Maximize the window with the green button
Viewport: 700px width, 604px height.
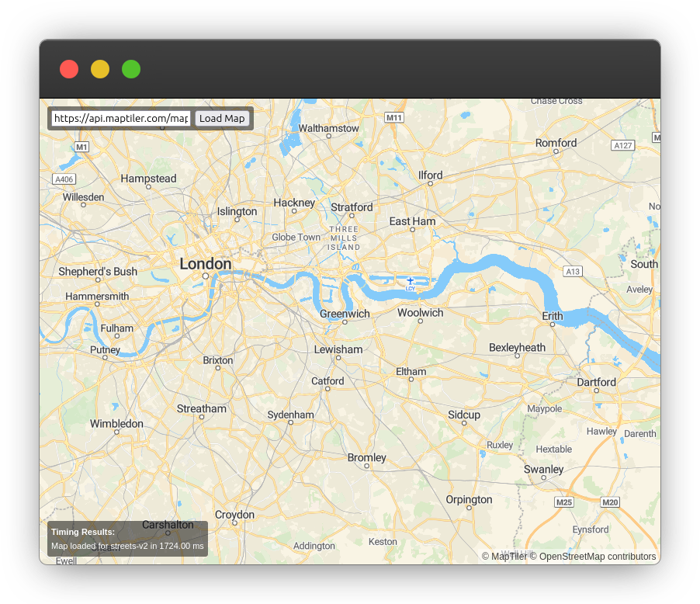pyautogui.click(x=131, y=69)
